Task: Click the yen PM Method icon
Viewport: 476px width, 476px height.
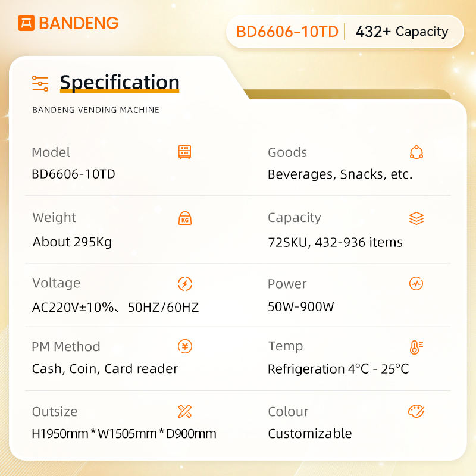Action: tap(185, 346)
